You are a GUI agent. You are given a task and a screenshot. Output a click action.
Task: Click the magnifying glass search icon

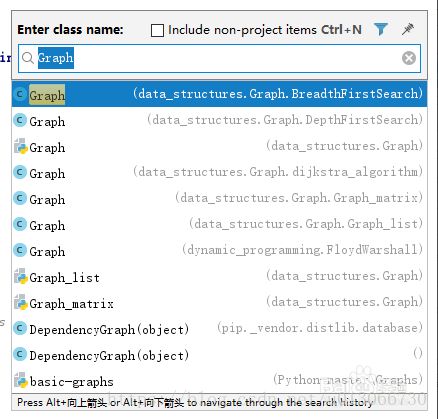28,58
